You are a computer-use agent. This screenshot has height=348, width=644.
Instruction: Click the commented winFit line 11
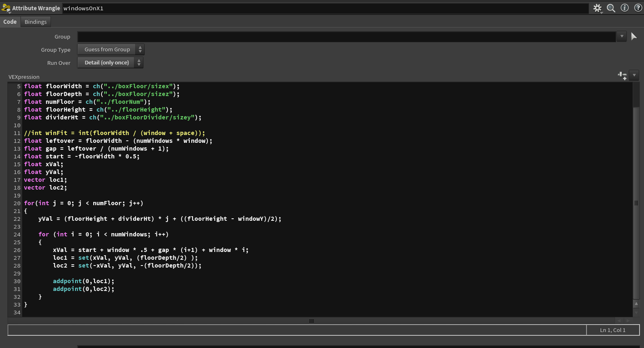(115, 133)
